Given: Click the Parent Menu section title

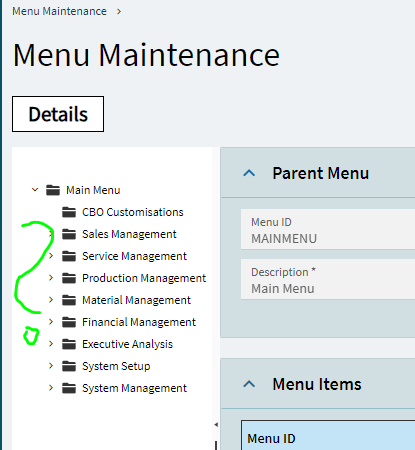Looking at the screenshot, I should click(x=321, y=173).
